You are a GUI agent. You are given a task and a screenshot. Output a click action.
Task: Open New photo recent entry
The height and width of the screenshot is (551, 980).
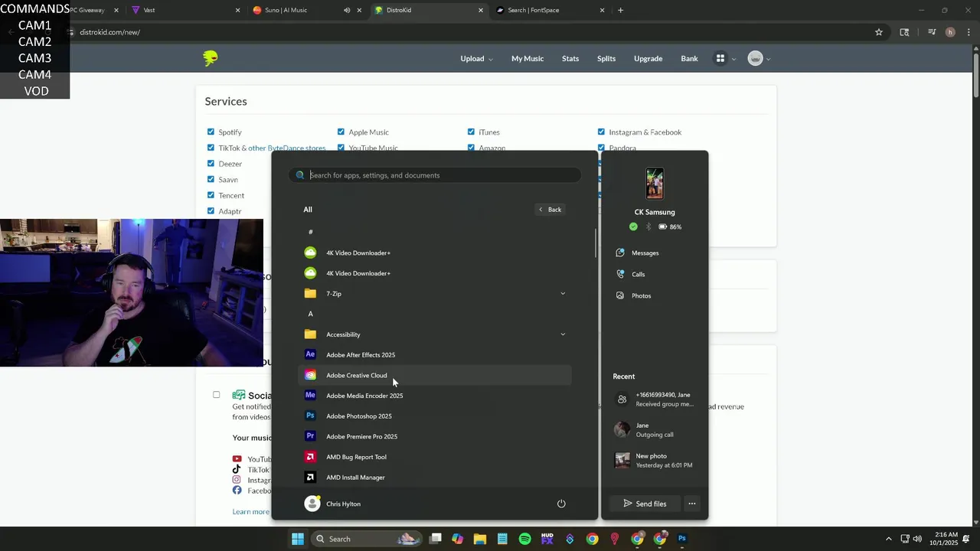[x=655, y=461]
